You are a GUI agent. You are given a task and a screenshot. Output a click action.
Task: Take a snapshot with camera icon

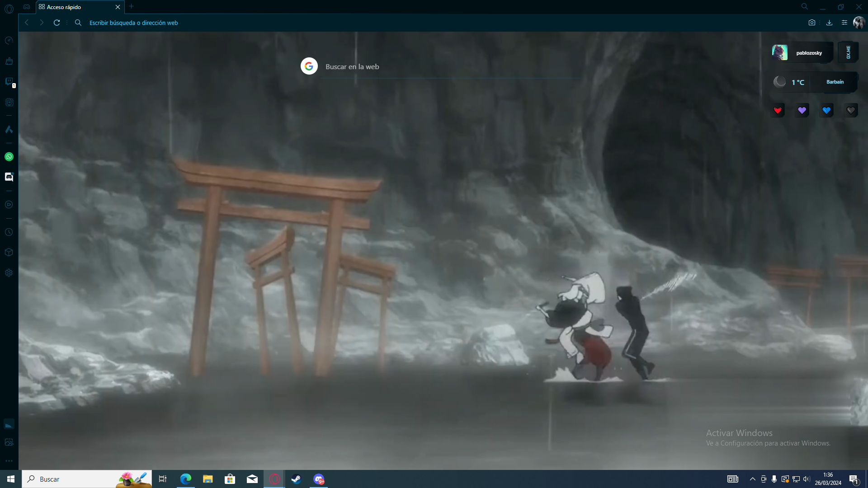point(812,23)
